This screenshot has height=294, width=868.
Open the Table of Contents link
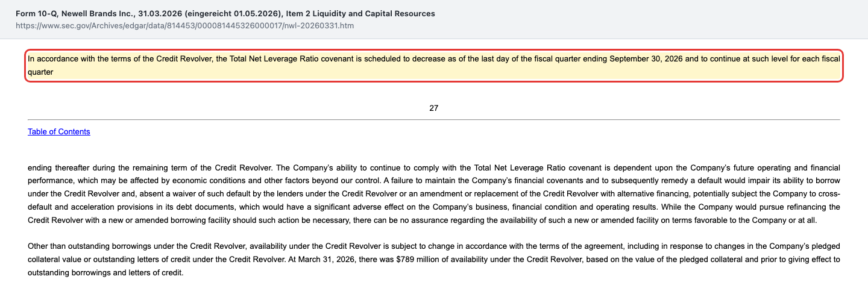point(59,131)
